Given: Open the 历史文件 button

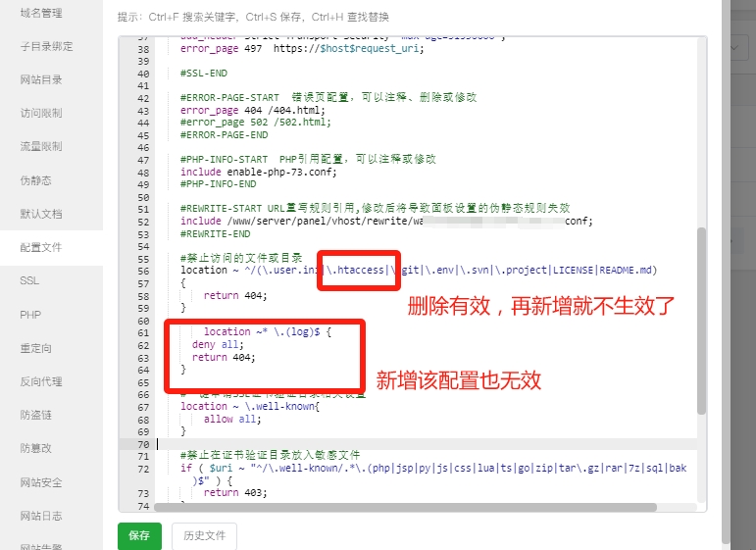Looking at the screenshot, I should click(204, 535).
